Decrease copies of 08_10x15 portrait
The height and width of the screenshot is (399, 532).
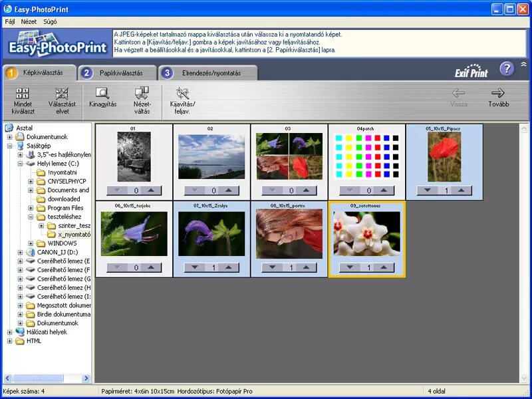pos(272,267)
